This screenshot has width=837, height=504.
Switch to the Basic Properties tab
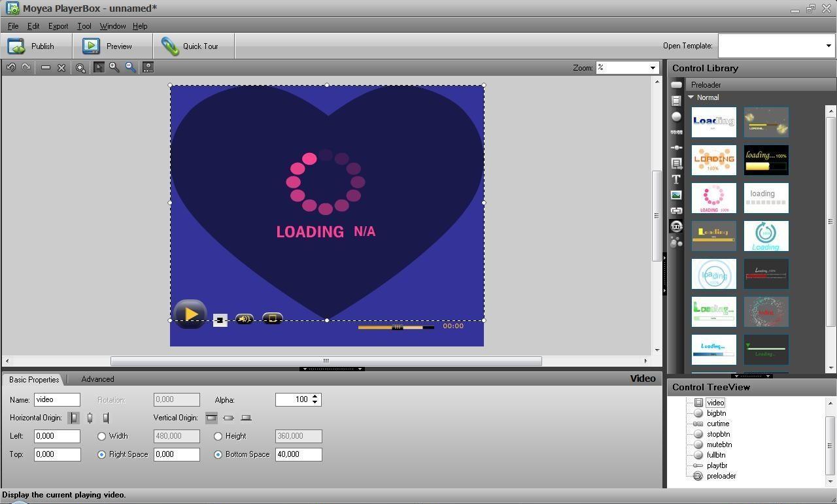34,379
